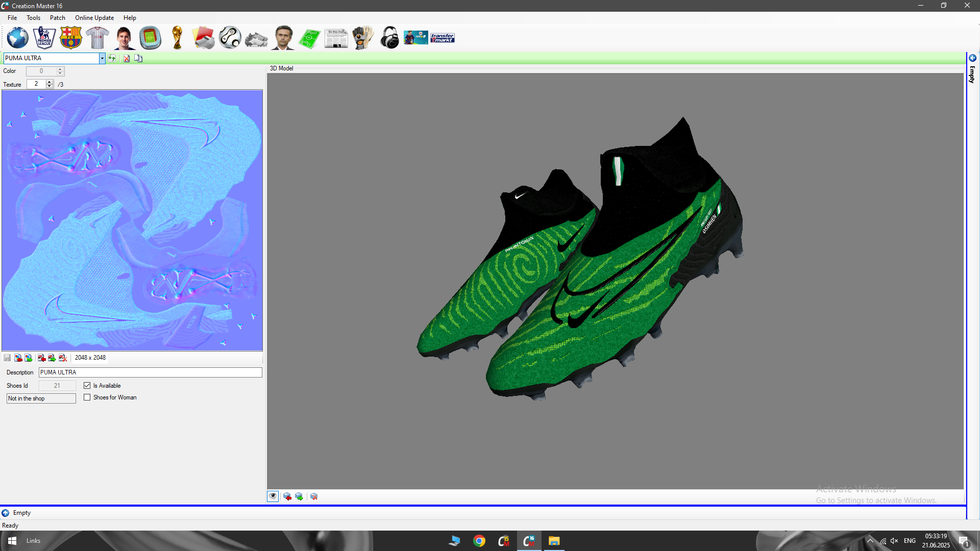Uncheck the Is Available checkbox
This screenshot has height=551, width=980.
(87, 386)
